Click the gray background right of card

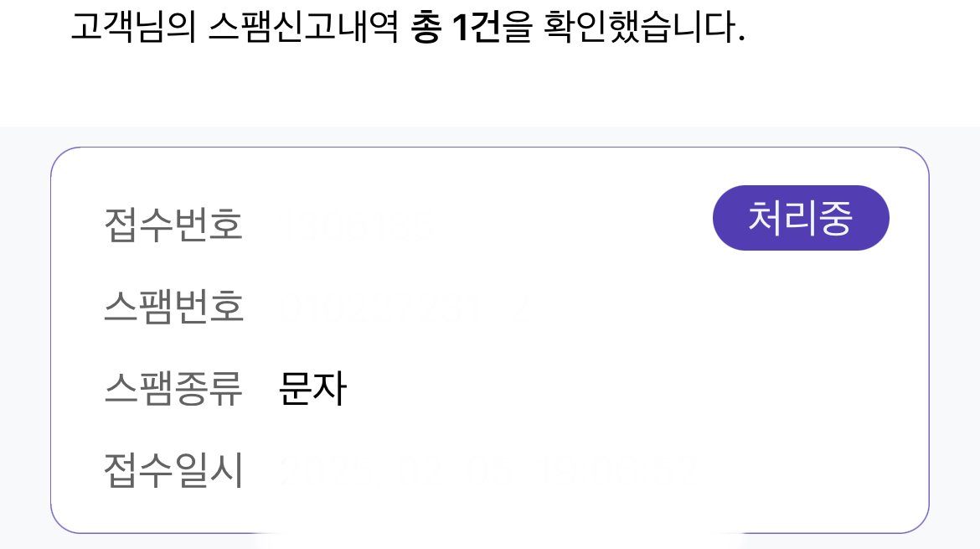(955, 335)
